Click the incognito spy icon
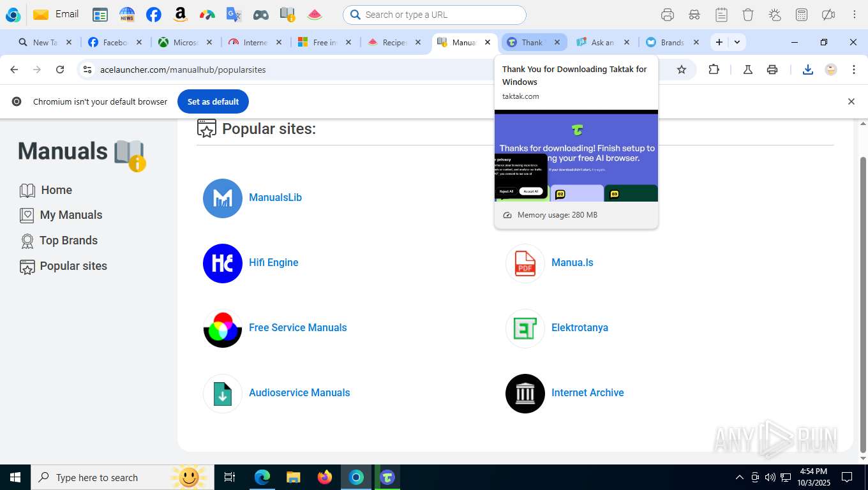Screen dimensions: 868x490 pyautogui.click(x=694, y=14)
